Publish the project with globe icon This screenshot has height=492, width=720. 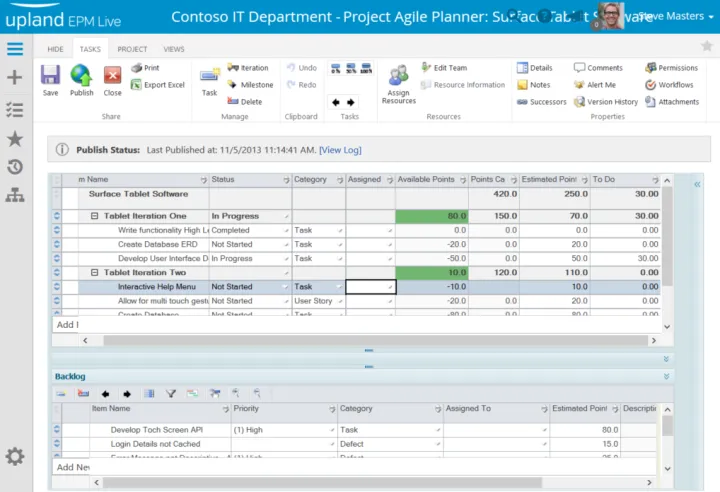81,75
